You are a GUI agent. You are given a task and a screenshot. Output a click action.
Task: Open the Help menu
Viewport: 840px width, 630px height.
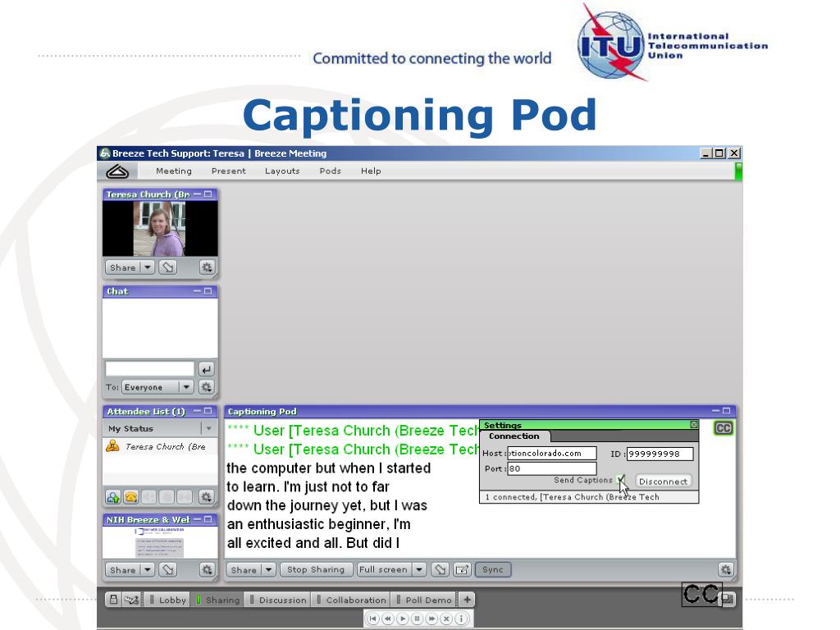pos(371,171)
